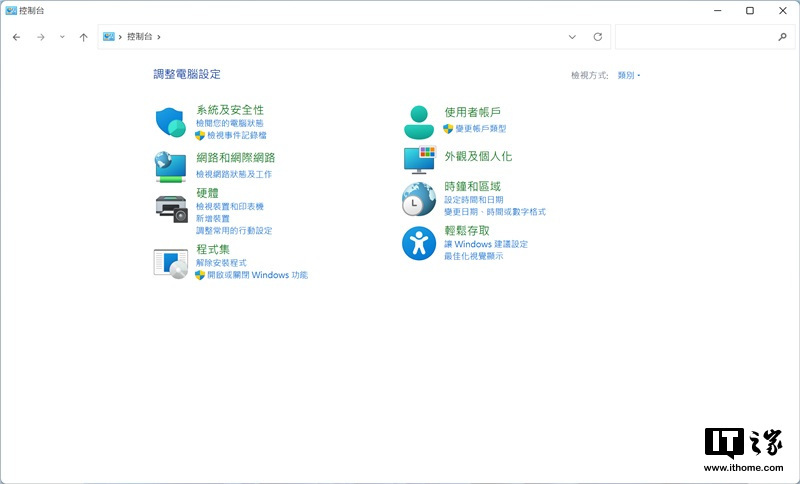
Task: Click the 控制台 title bar icon
Action: [x=11, y=10]
